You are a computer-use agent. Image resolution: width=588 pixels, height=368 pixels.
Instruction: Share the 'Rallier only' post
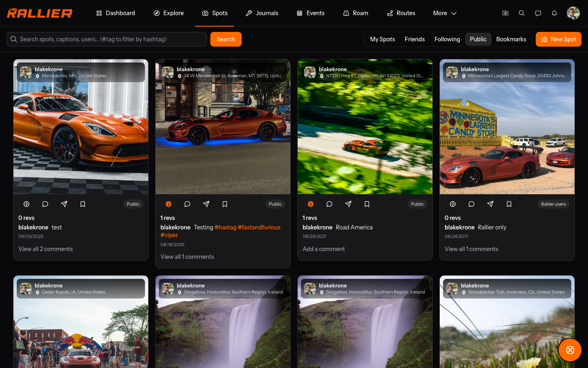(x=490, y=204)
